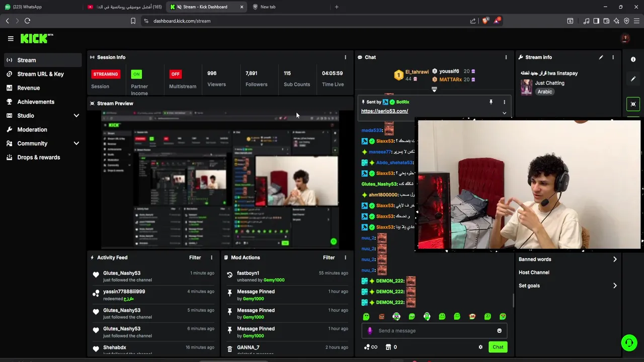Open Mod Actions Filter
Viewport: 644px width, 362px height.
[329, 257]
